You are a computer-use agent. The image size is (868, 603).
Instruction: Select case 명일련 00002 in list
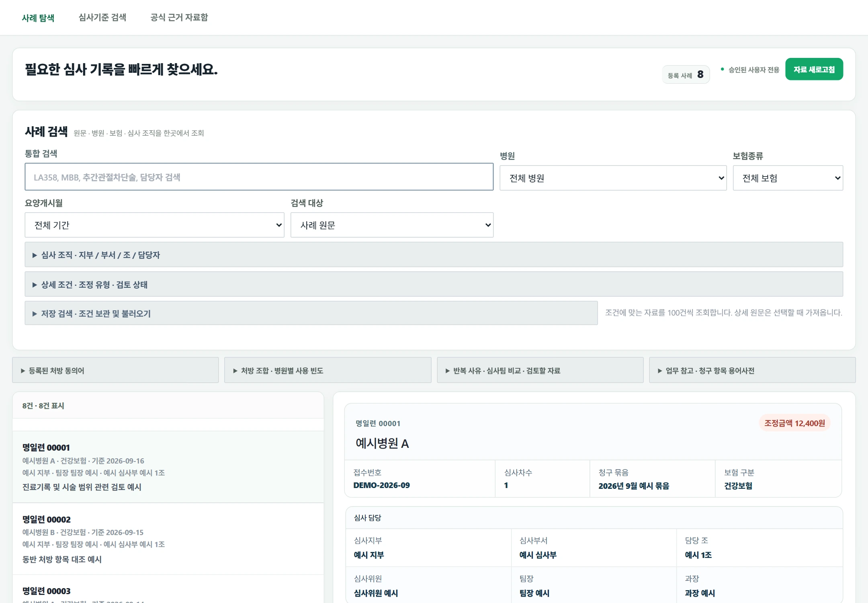(x=168, y=539)
